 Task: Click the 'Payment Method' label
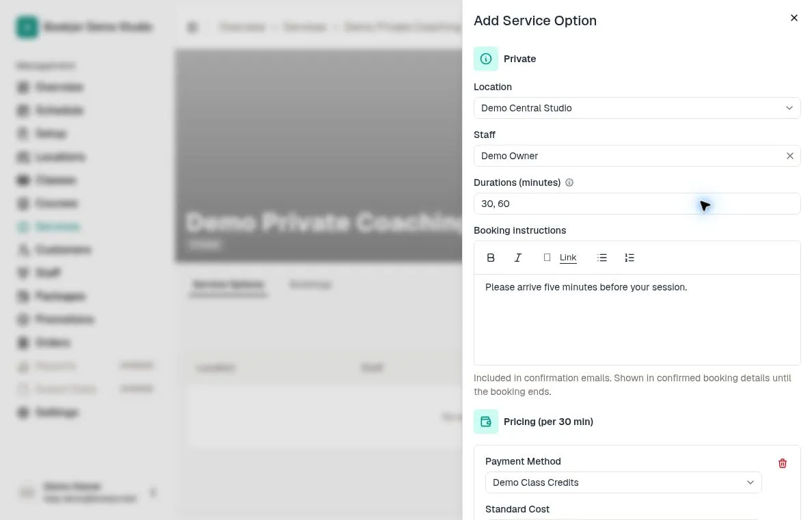[x=523, y=461]
